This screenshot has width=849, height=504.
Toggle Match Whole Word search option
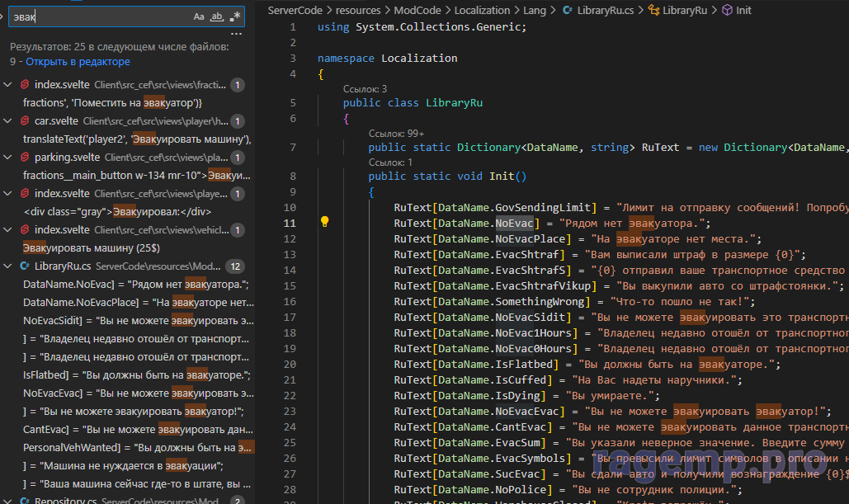click(217, 16)
